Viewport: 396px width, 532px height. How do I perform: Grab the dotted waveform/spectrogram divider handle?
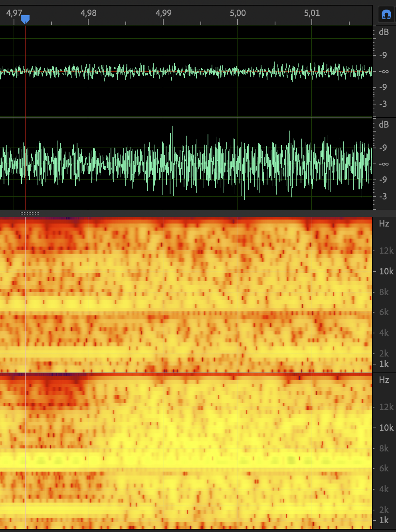tap(30, 213)
